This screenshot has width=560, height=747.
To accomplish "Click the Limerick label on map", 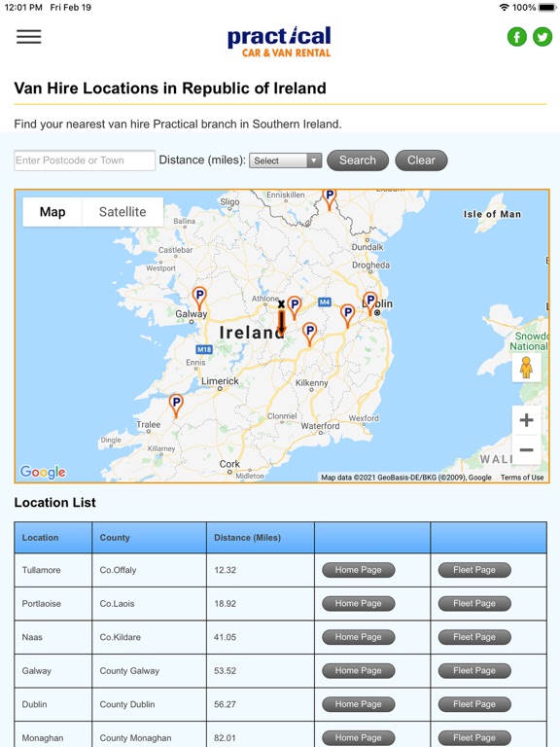I will (220, 381).
